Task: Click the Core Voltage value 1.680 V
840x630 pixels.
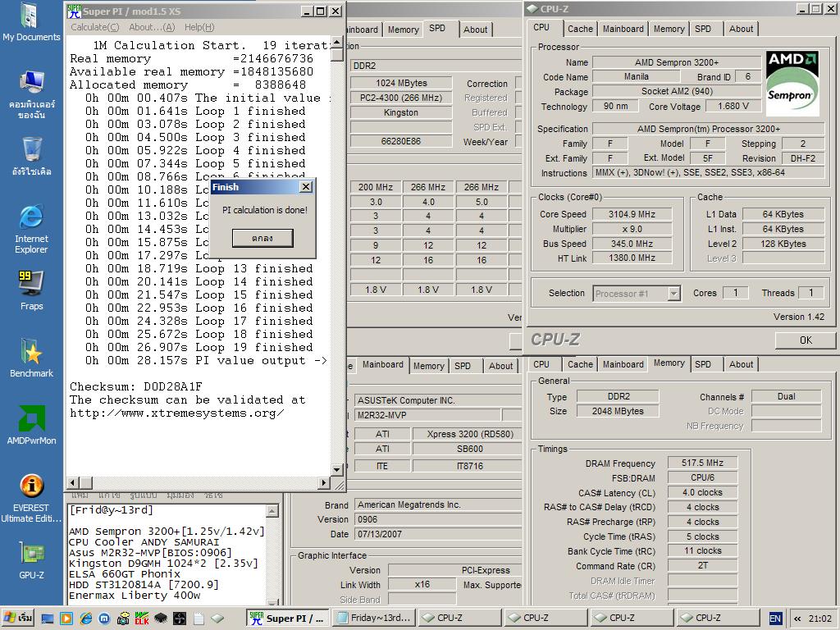Action: pos(733,106)
